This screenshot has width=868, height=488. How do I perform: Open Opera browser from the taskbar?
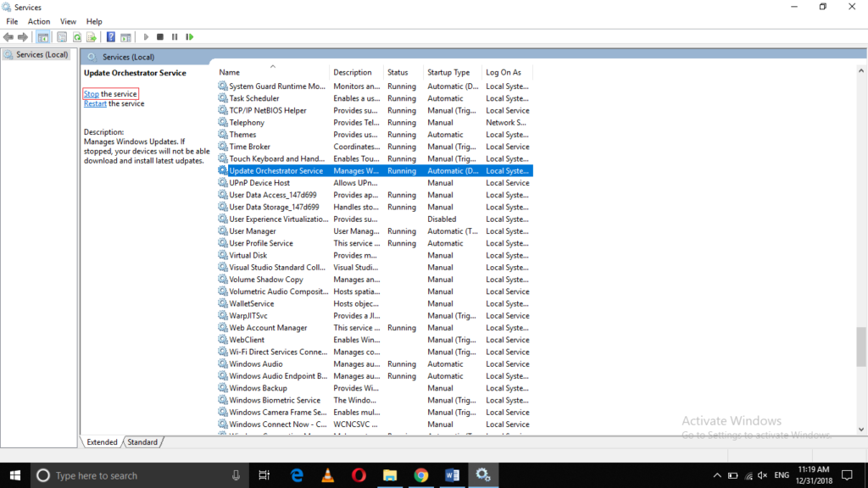click(359, 475)
